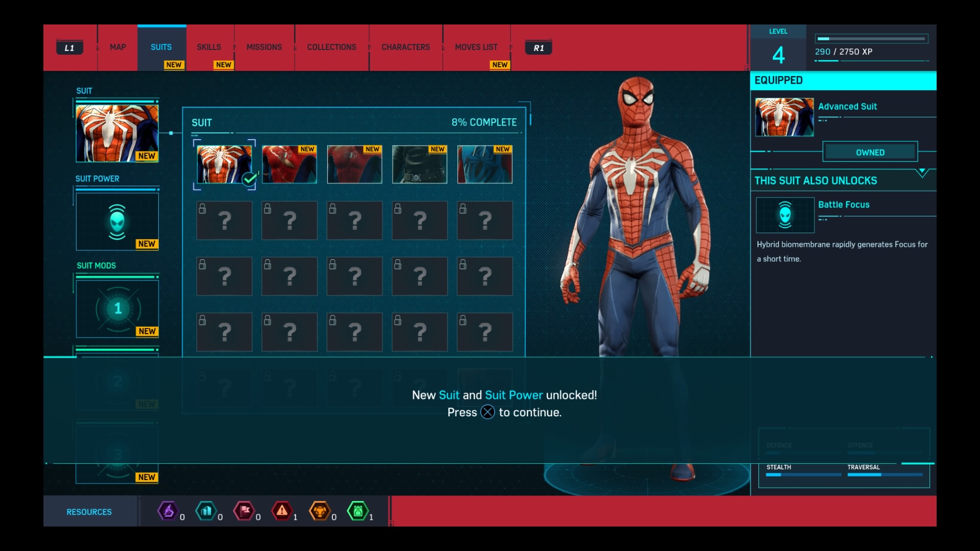Open the SUIT category tile in left sidebar
The image size is (980, 551).
(x=117, y=133)
